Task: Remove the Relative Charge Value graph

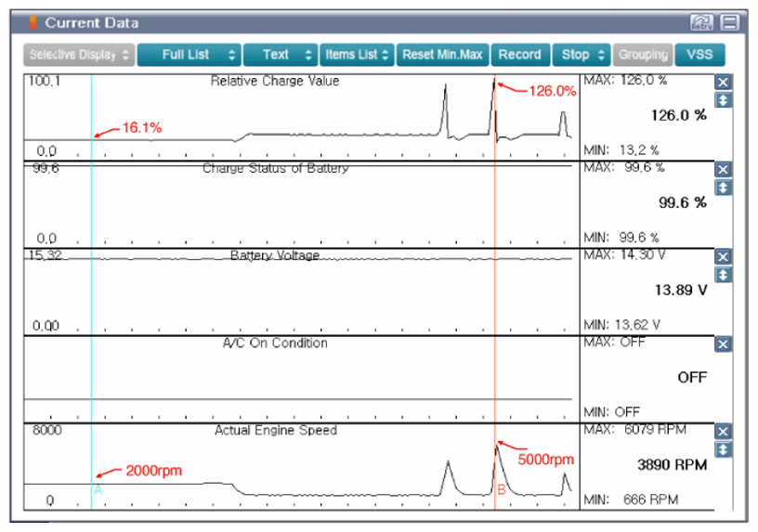Action: pyautogui.click(x=724, y=82)
